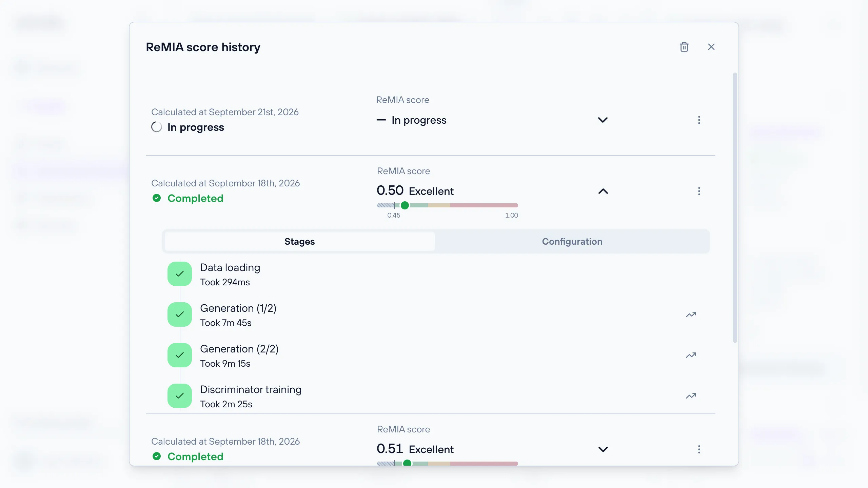Collapse the 0.50 Excellent score entry
This screenshot has width=868, height=488.
click(x=603, y=191)
